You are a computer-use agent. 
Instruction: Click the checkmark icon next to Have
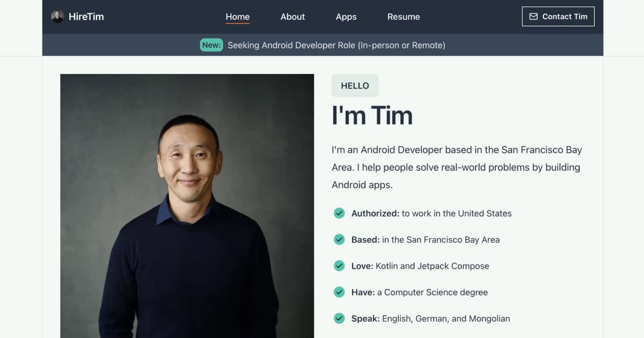pos(339,292)
